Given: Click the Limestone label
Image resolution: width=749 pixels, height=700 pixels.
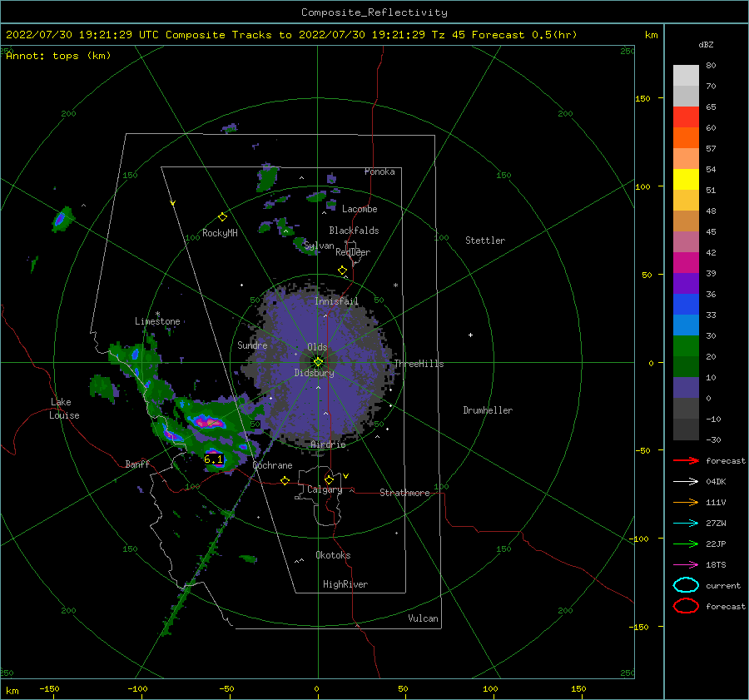Looking at the screenshot, I should pyautogui.click(x=157, y=321).
